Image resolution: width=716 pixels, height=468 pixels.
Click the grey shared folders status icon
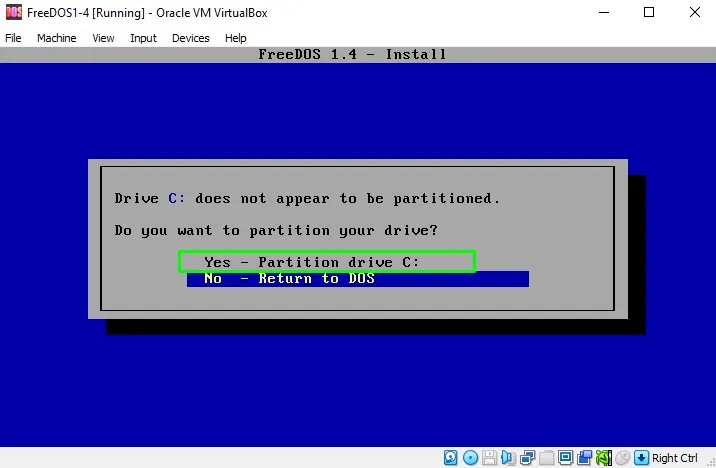(547, 457)
